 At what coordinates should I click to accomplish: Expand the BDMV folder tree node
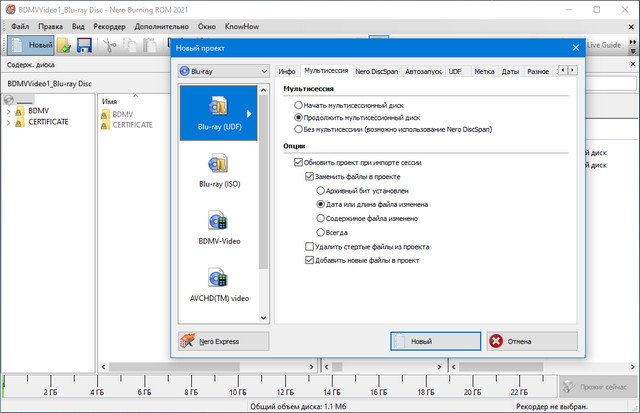point(8,111)
